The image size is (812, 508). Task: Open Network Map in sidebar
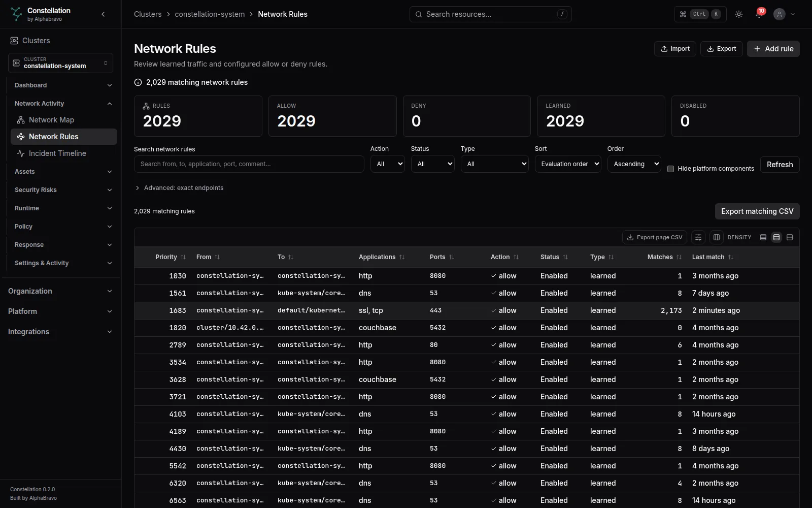pos(64,120)
